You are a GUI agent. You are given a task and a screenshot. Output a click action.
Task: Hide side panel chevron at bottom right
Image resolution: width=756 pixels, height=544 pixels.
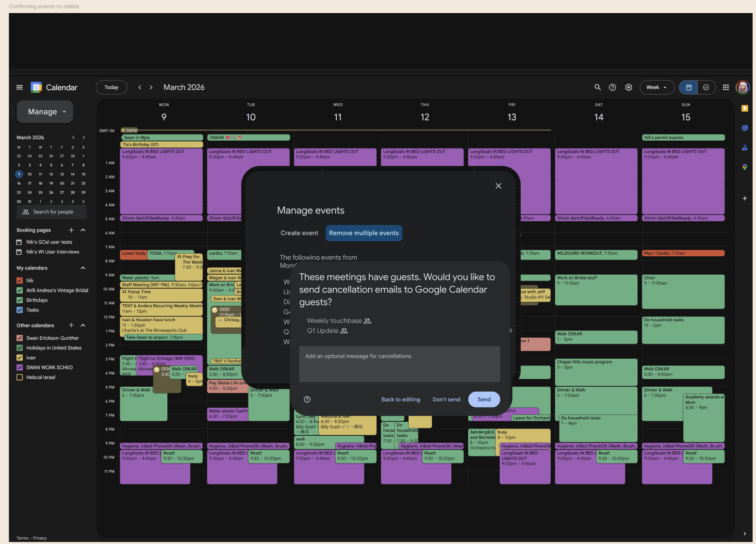coord(745,533)
